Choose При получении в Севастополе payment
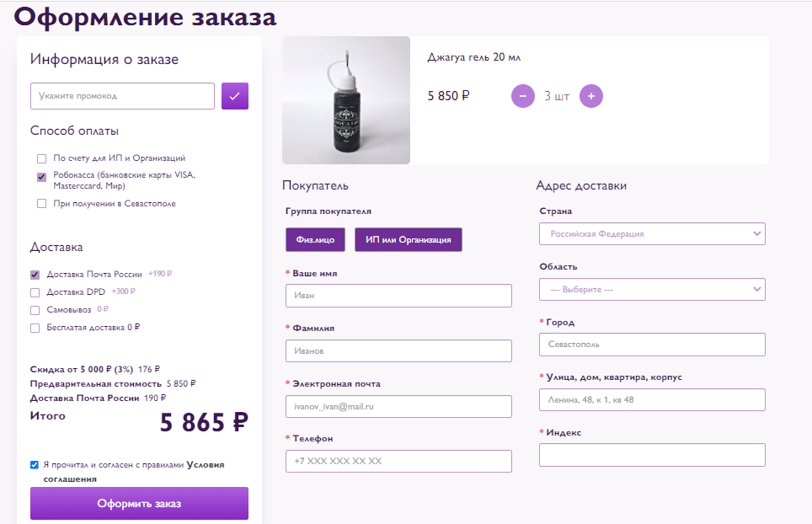 click(x=41, y=204)
